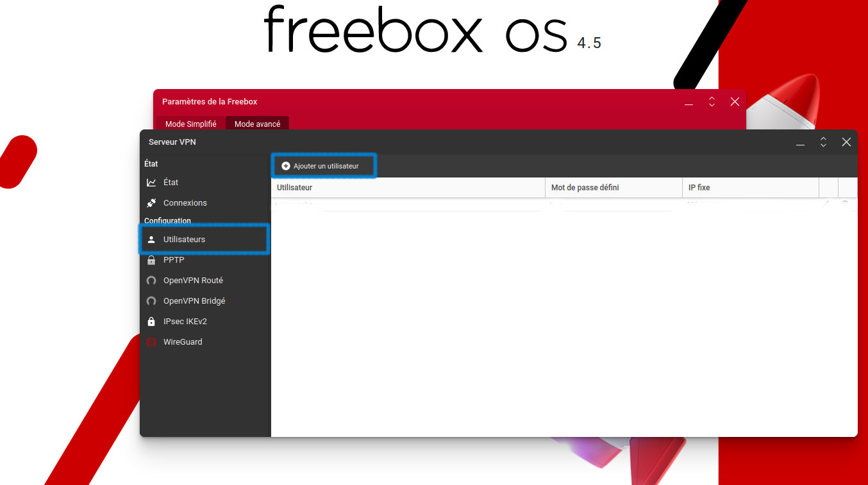Close the Serveur VPN window

(846, 142)
